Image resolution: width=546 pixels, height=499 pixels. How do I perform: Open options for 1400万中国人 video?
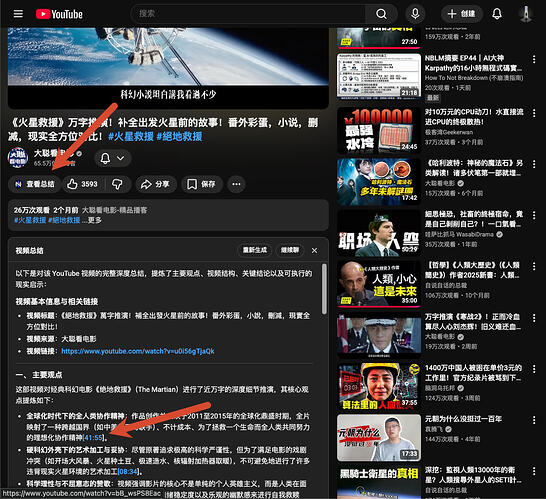tap(534, 369)
